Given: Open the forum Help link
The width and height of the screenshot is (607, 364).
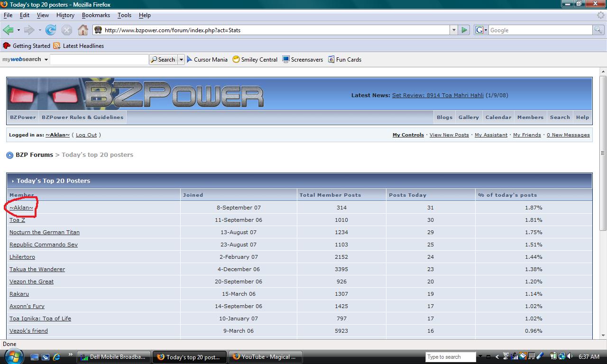Looking at the screenshot, I should (582, 117).
